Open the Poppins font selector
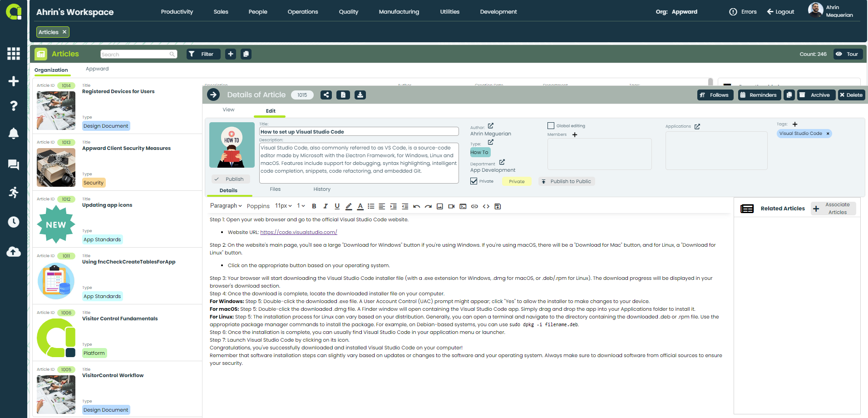This screenshot has width=868, height=418. point(258,206)
